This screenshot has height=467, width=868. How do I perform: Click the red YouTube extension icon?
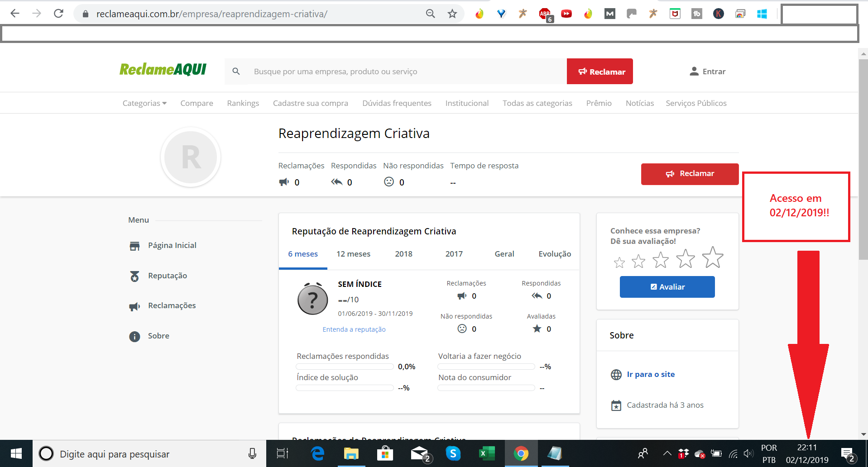(x=566, y=14)
